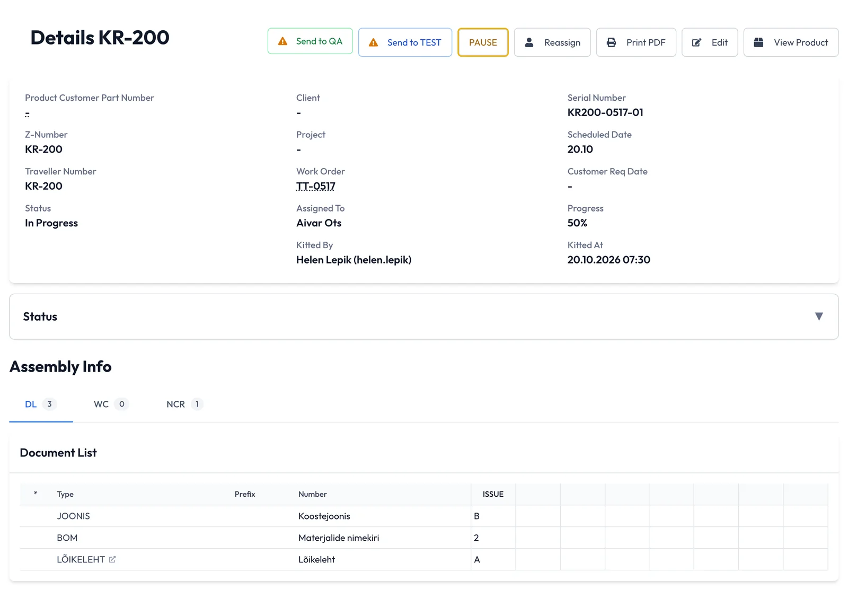Expand the Status panel arrow
This screenshot has height=616, width=848.
[819, 316]
